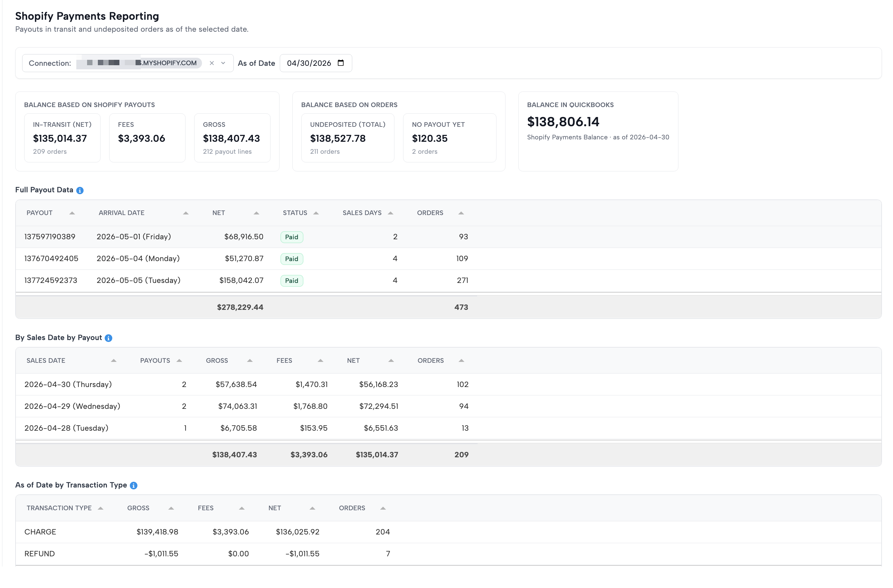
Task: Sort the transaction type table by ORDERS arrow
Action: pyautogui.click(x=383, y=508)
